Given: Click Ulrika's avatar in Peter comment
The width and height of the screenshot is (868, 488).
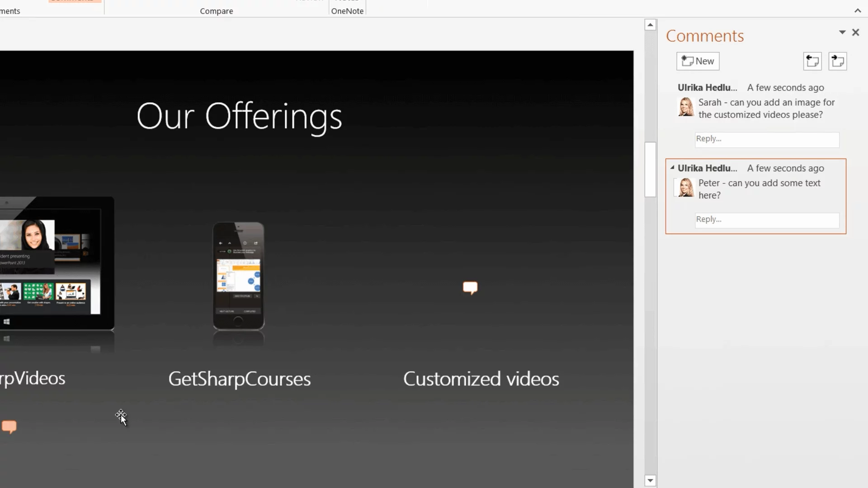Looking at the screenshot, I should (x=686, y=187).
